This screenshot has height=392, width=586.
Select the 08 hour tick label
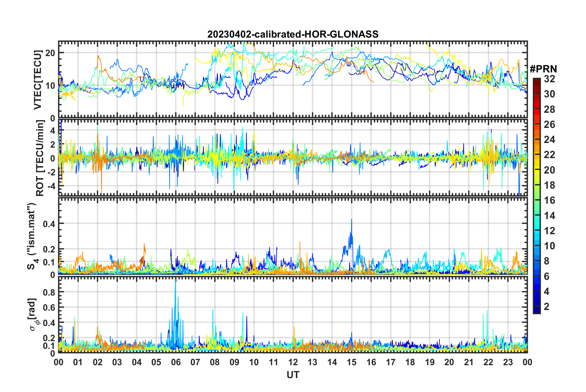click(215, 362)
